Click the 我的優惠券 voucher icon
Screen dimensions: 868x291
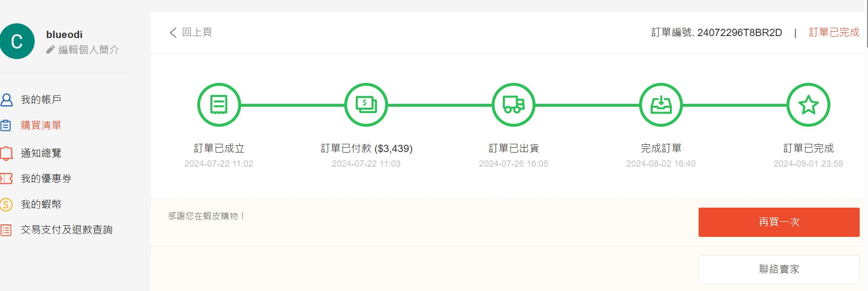pos(6,179)
